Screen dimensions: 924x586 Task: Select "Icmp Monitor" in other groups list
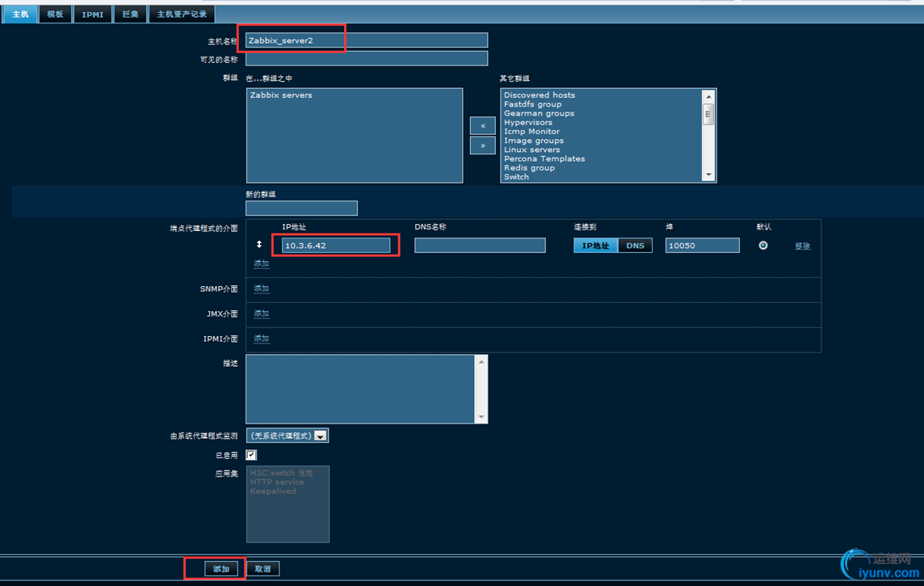(531, 132)
